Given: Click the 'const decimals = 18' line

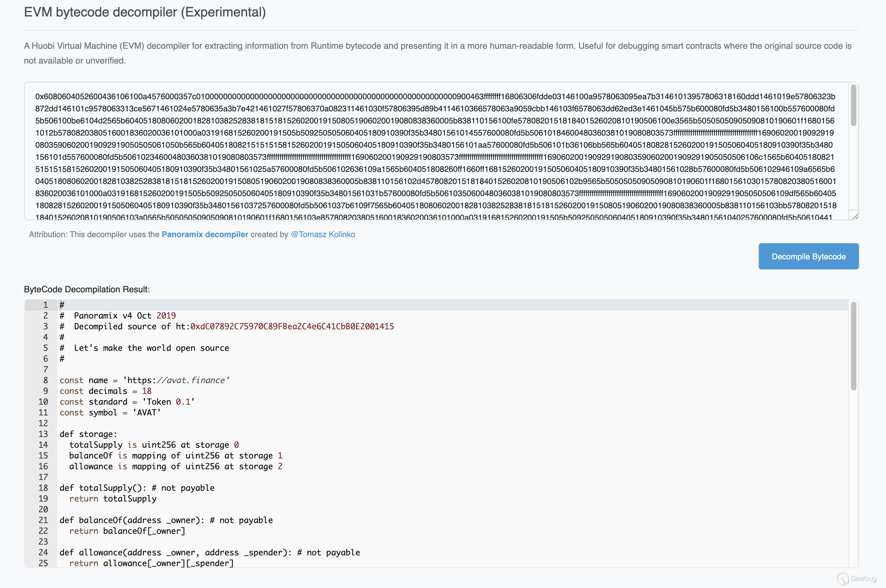Looking at the screenshot, I should point(105,391).
